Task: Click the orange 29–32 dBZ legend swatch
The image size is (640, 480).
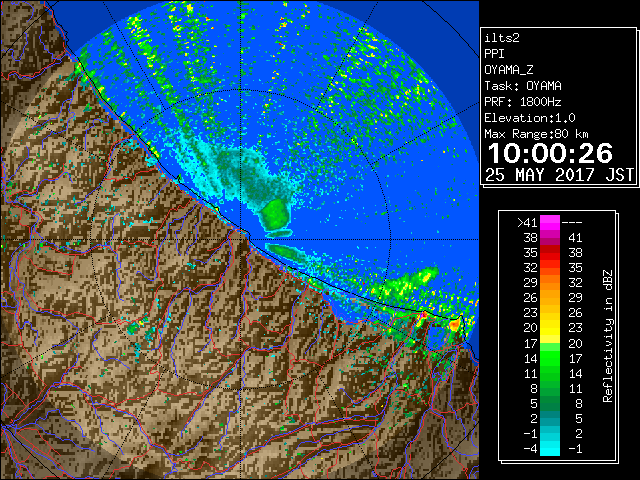Action: pos(549,282)
